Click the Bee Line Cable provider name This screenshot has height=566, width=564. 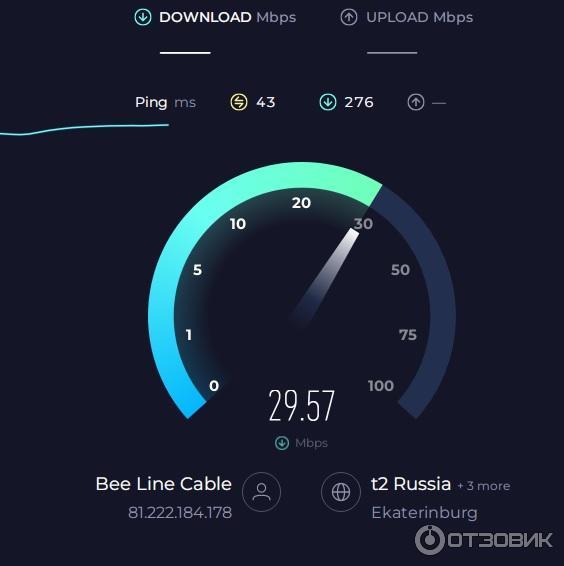coord(164,484)
